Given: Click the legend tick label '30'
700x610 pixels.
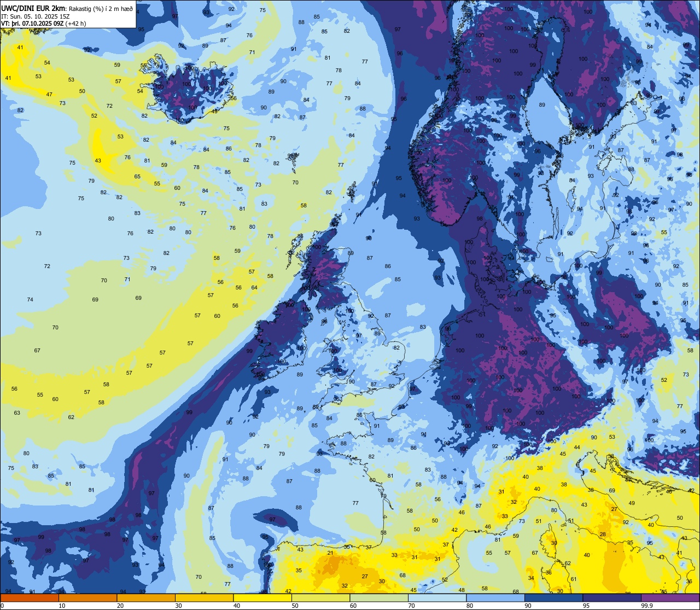Looking at the screenshot, I should pyautogui.click(x=178, y=606).
